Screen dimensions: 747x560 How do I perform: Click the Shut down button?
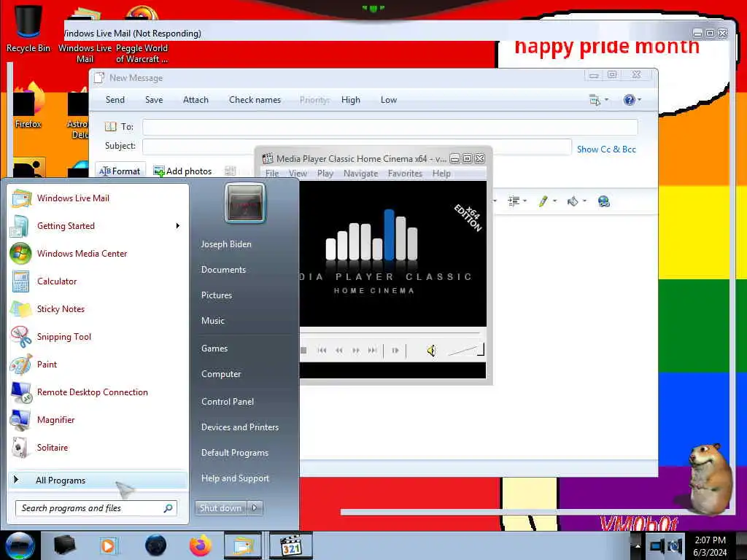click(x=220, y=508)
